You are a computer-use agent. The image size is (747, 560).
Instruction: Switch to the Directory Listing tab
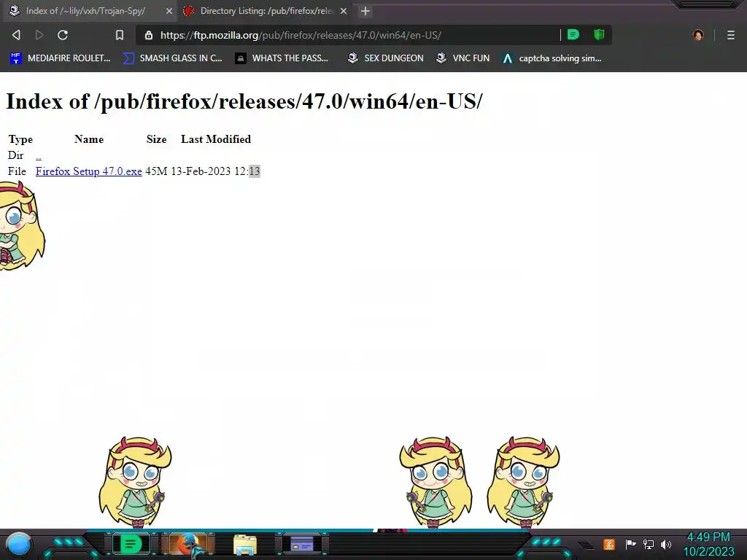click(266, 10)
